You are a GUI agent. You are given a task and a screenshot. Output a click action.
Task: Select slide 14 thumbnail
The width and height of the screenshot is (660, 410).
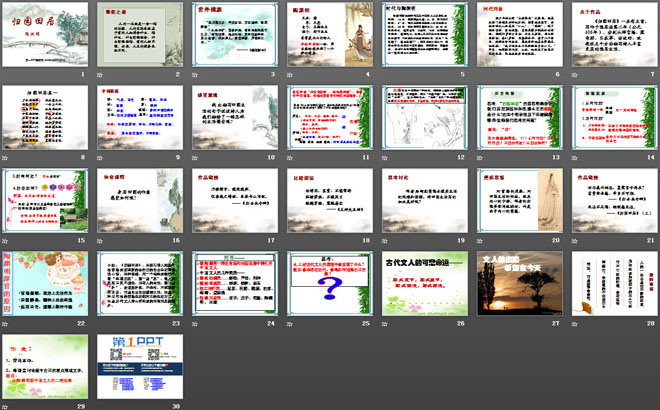(x=615, y=117)
